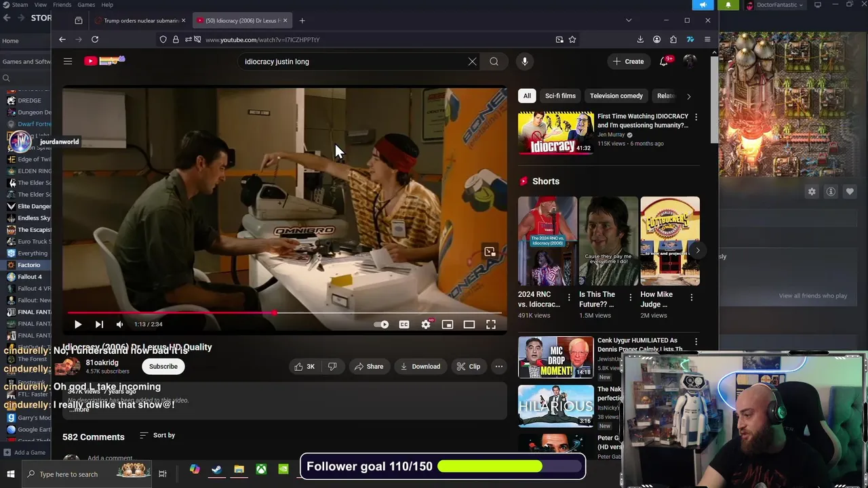868x488 pixels.
Task: Subscribe to the 81oakridg channel
Action: click(x=163, y=367)
